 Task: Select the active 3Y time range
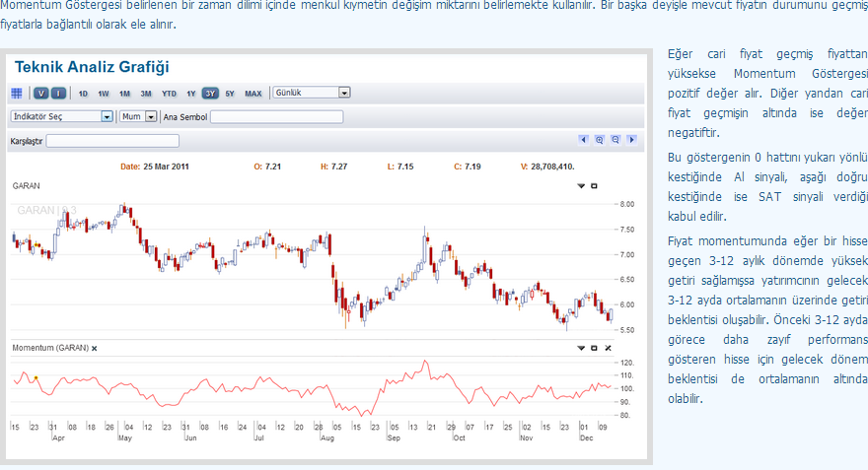(210, 94)
